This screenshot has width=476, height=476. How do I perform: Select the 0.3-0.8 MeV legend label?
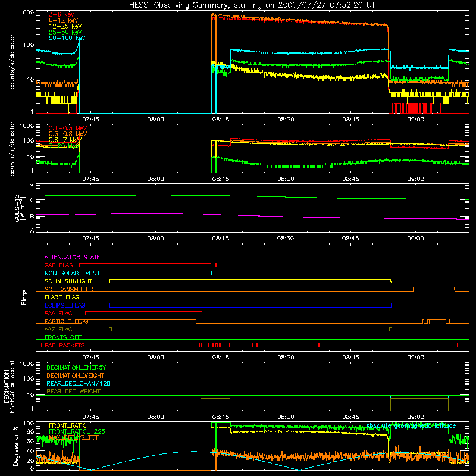(x=68, y=134)
